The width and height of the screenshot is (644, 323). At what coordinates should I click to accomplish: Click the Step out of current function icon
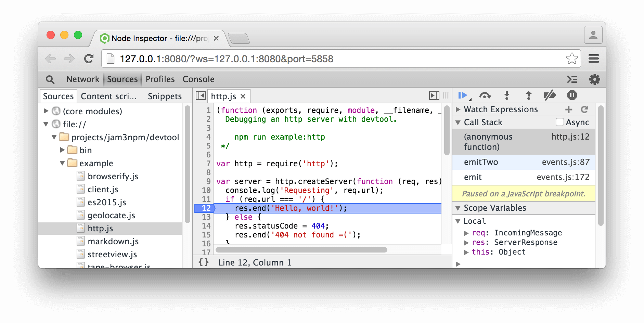pos(528,96)
